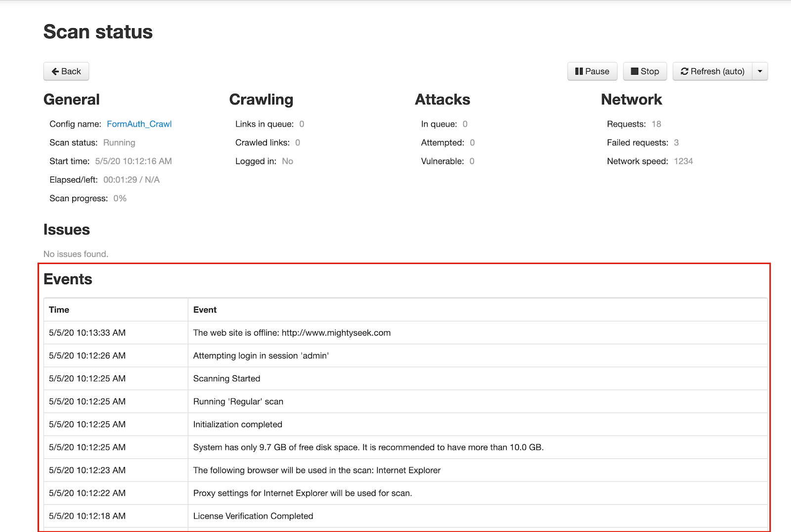Click the Event column header
This screenshot has height=532, width=791.
pyautogui.click(x=205, y=310)
